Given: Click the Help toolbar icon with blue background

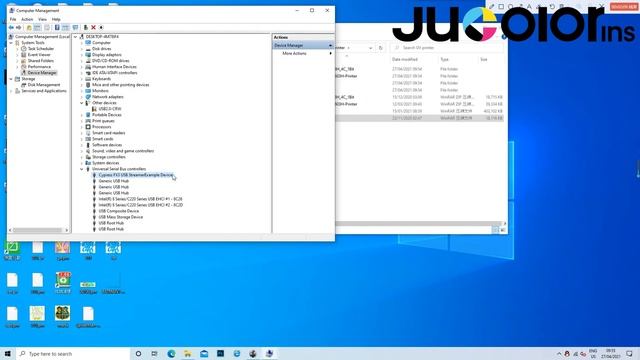Looking at the screenshot, I should click(57, 27).
